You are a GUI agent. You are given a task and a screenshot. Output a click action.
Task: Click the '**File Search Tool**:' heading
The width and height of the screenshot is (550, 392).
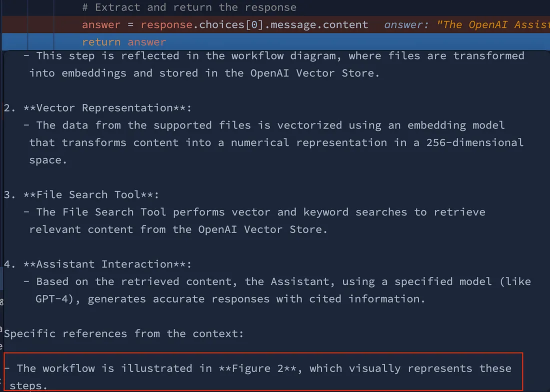(x=91, y=195)
